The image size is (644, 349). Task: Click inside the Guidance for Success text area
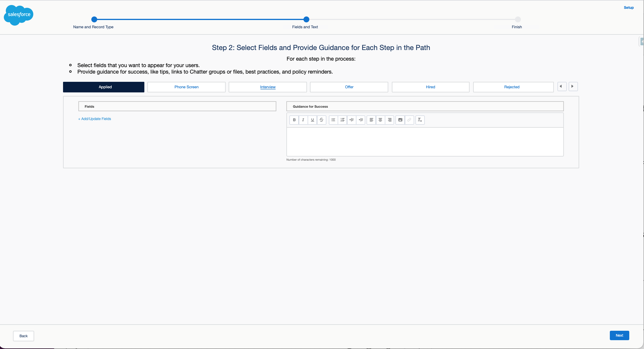(x=425, y=142)
